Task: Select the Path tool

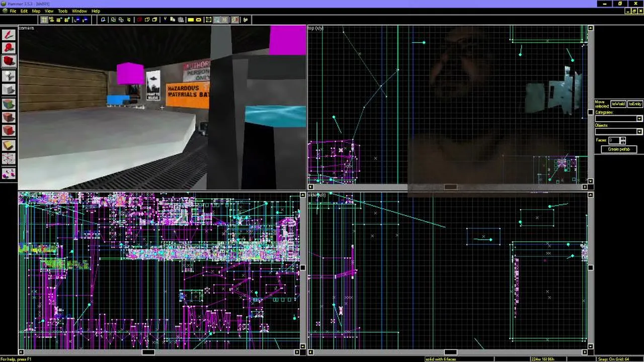Action: (9, 173)
